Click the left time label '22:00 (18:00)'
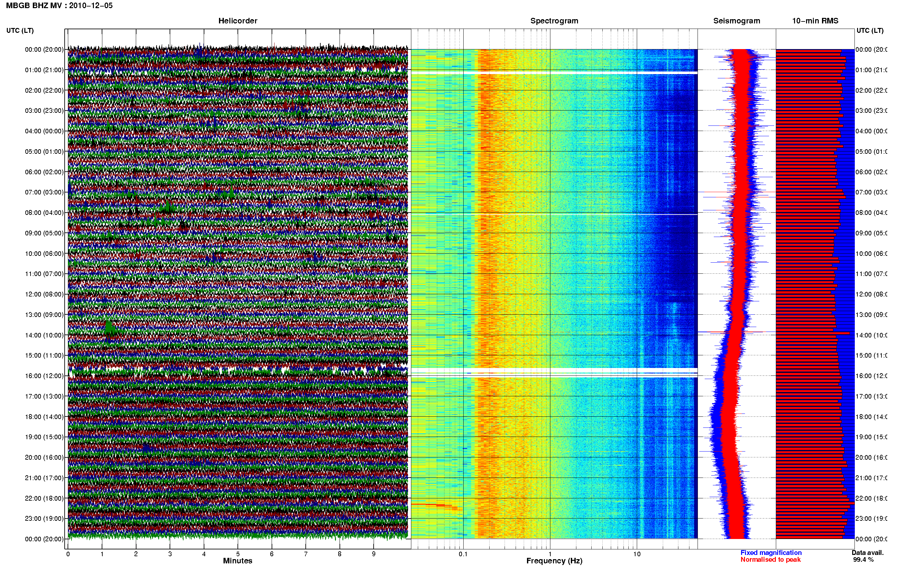924x578 pixels. tap(44, 498)
